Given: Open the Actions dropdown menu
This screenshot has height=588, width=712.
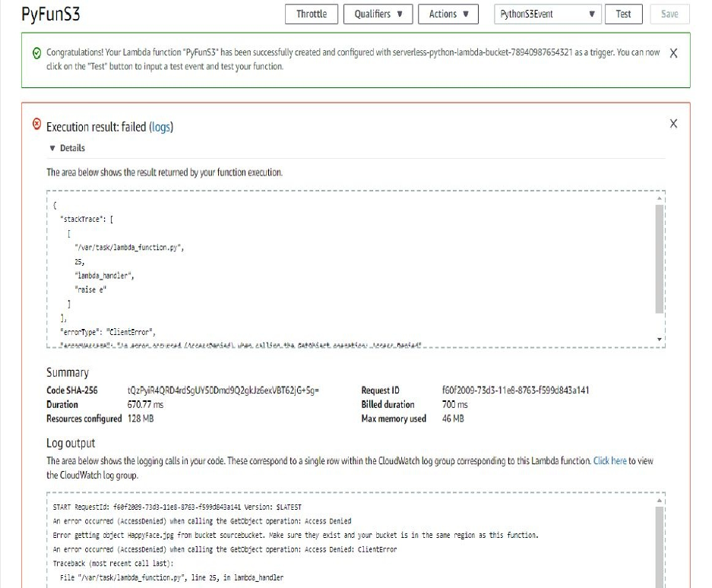Looking at the screenshot, I should [448, 14].
